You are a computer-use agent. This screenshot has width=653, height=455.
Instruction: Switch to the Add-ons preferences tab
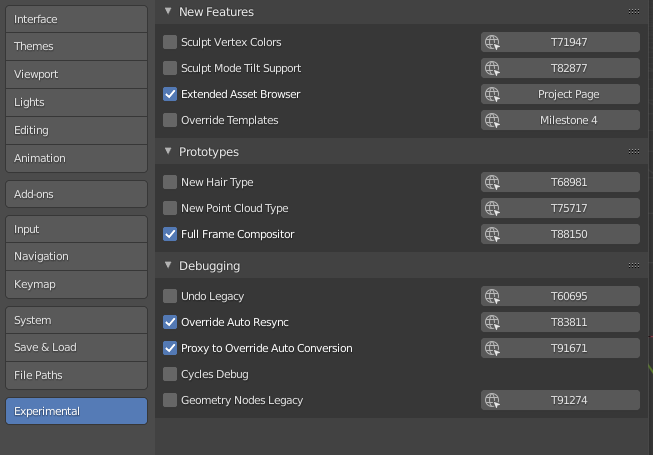pyautogui.click(x=76, y=194)
